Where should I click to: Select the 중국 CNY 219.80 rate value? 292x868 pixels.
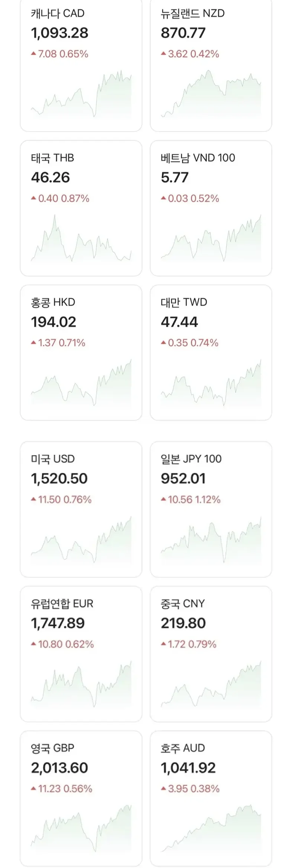tap(183, 623)
